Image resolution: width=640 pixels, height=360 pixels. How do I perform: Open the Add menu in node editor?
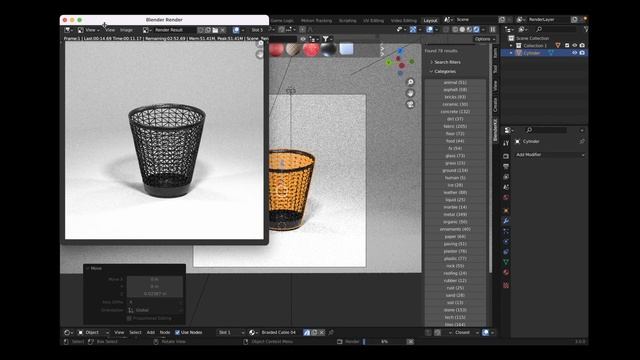point(151,332)
